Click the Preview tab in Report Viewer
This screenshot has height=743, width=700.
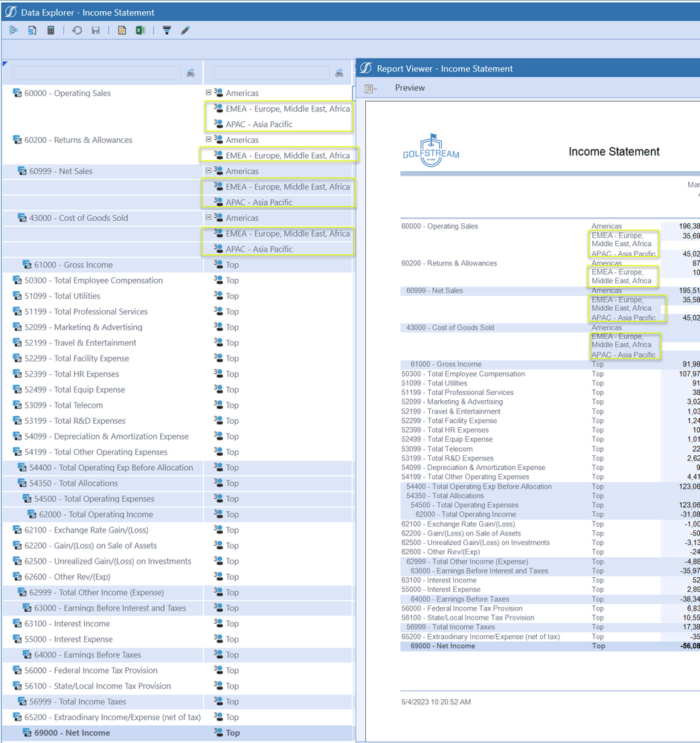(410, 88)
